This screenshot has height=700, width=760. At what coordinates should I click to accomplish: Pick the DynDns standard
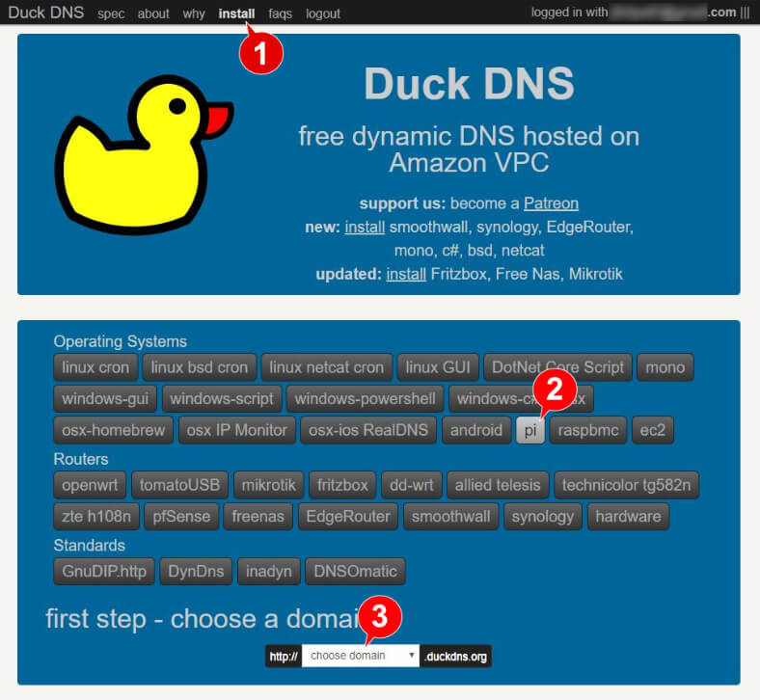click(197, 571)
